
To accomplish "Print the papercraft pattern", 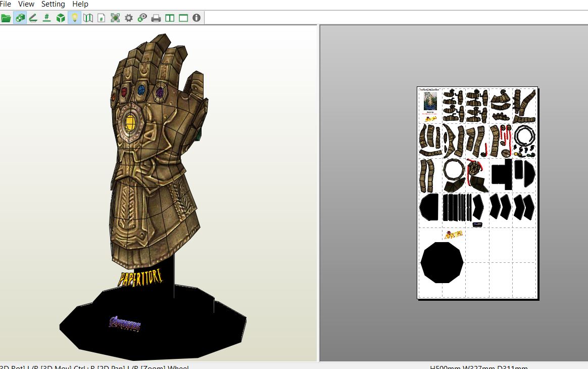I will click(156, 17).
